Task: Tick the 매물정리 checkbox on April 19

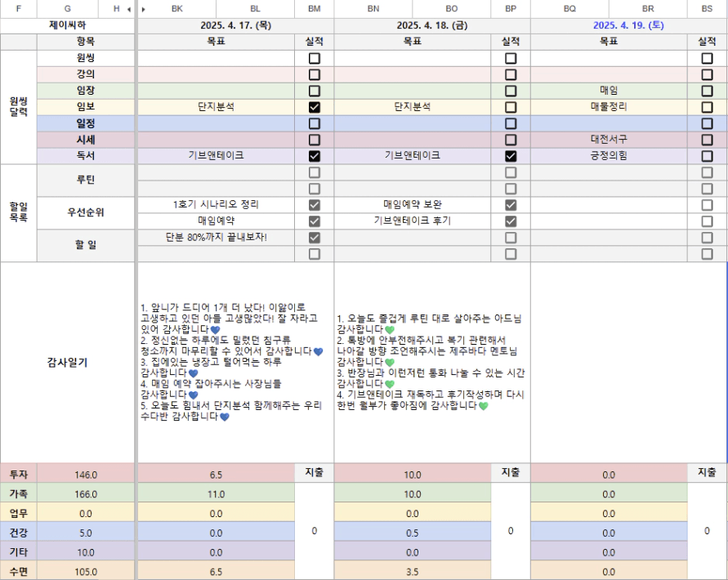Action: [707, 107]
